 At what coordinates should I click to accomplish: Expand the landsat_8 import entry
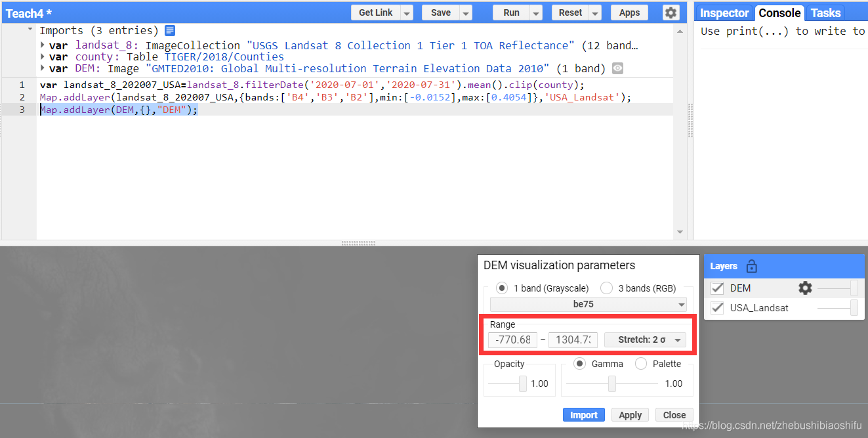tap(43, 45)
